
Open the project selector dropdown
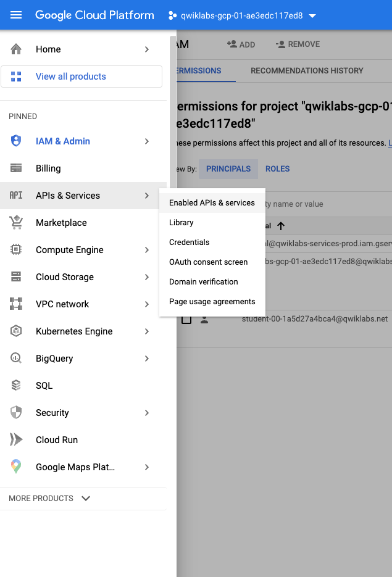(x=242, y=15)
